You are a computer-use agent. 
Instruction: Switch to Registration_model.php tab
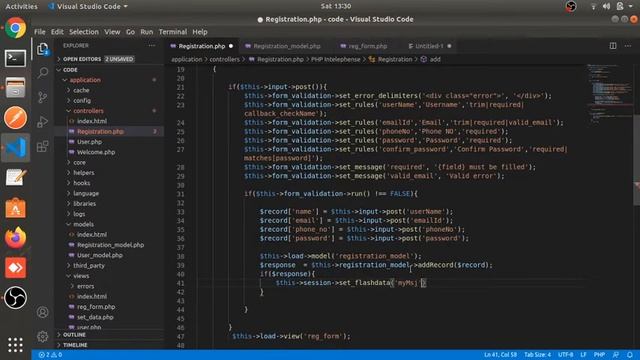pyautogui.click(x=287, y=46)
